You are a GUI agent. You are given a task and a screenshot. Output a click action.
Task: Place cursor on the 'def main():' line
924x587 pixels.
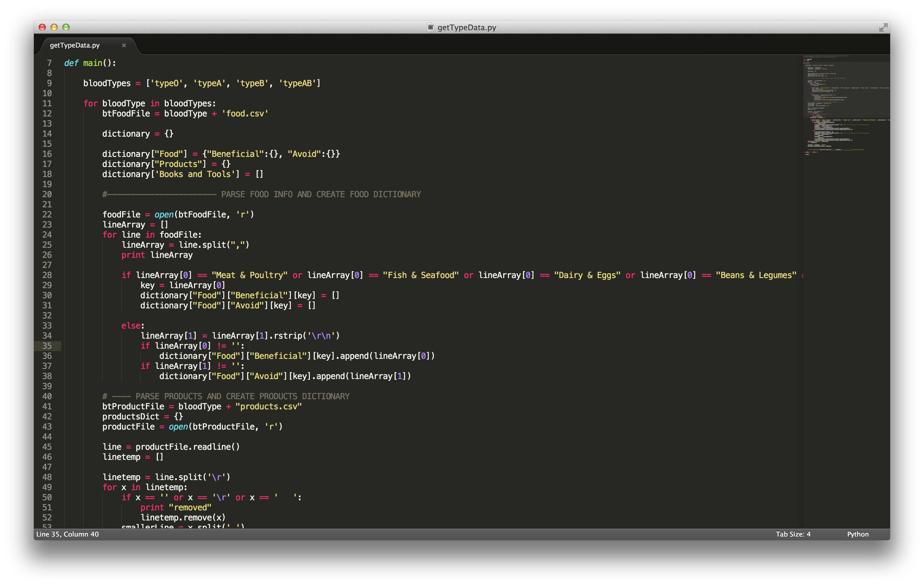point(90,63)
